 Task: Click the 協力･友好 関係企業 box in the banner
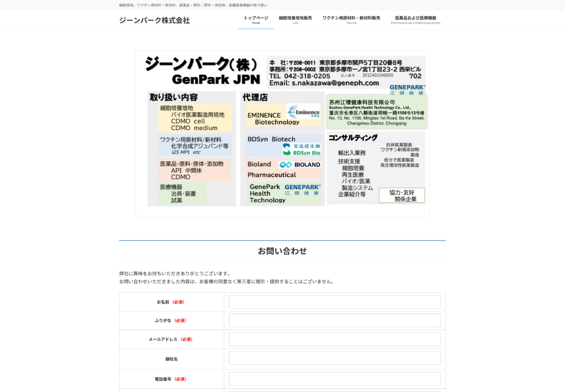402,195
